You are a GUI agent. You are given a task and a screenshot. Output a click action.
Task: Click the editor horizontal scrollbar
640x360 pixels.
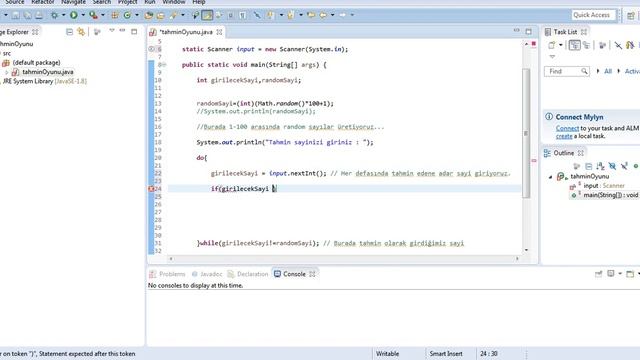point(344,258)
